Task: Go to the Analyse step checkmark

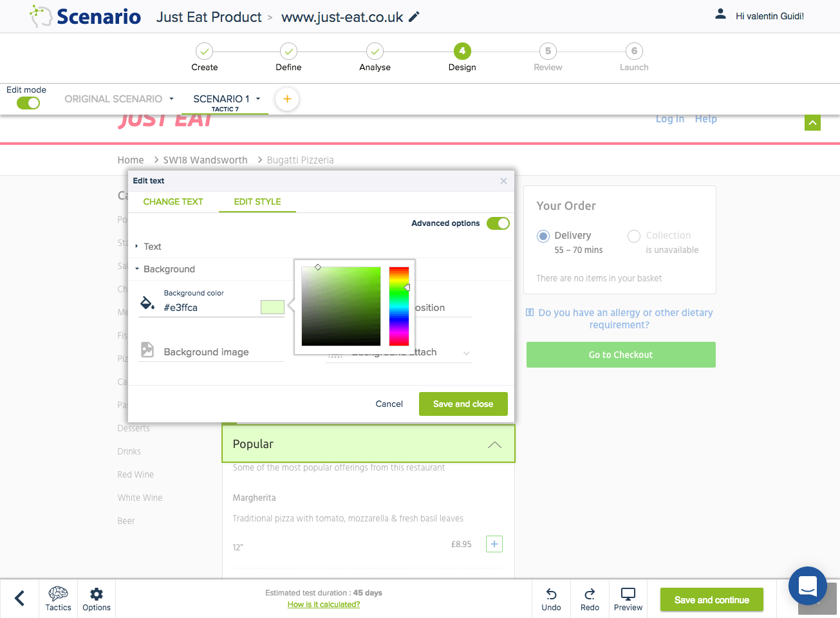Action: click(x=375, y=51)
